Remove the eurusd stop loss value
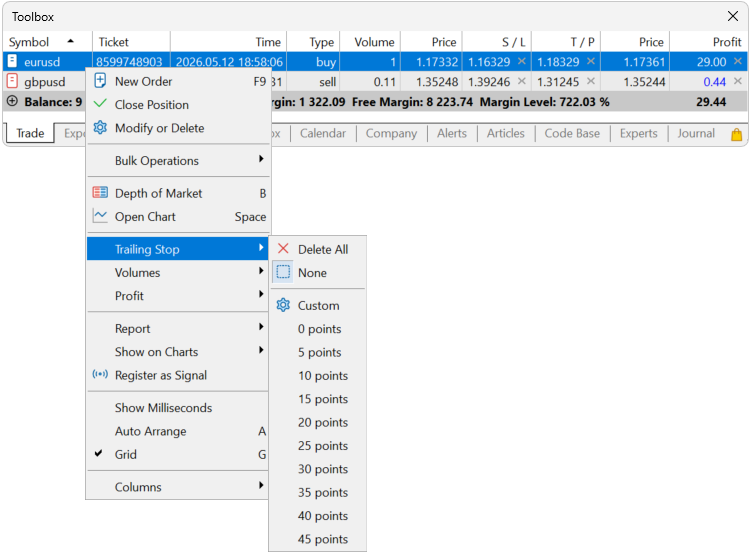This screenshot has width=750, height=554. click(x=521, y=61)
